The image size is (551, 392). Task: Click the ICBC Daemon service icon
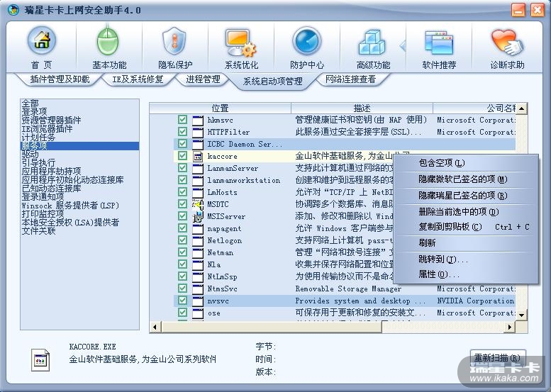[198, 144]
